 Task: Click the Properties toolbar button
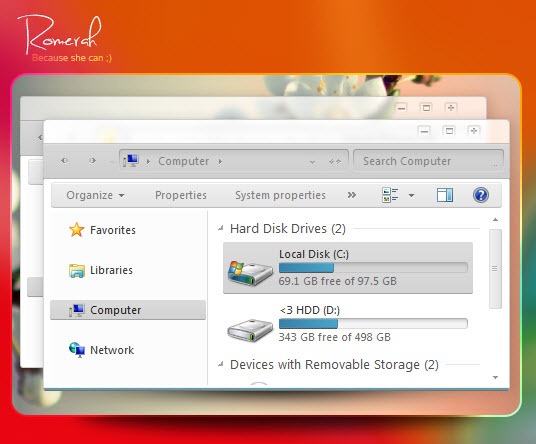(181, 195)
